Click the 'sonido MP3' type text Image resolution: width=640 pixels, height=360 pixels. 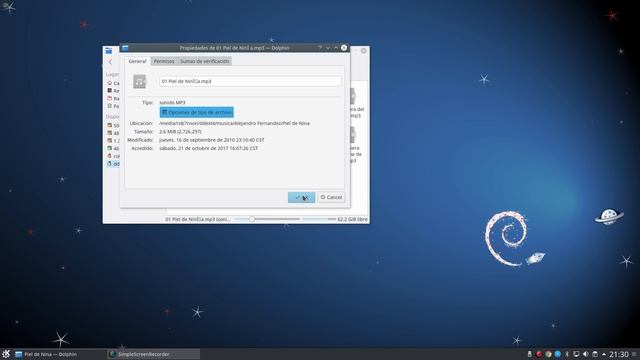(172, 102)
